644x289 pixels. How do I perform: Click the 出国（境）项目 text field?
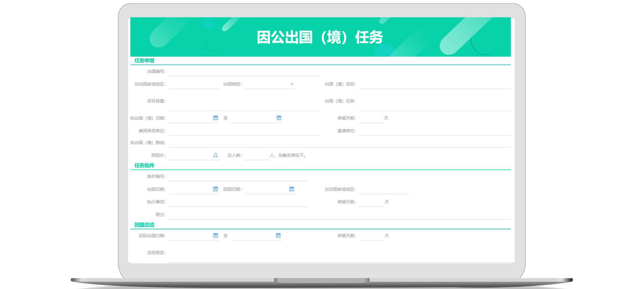tap(434, 84)
